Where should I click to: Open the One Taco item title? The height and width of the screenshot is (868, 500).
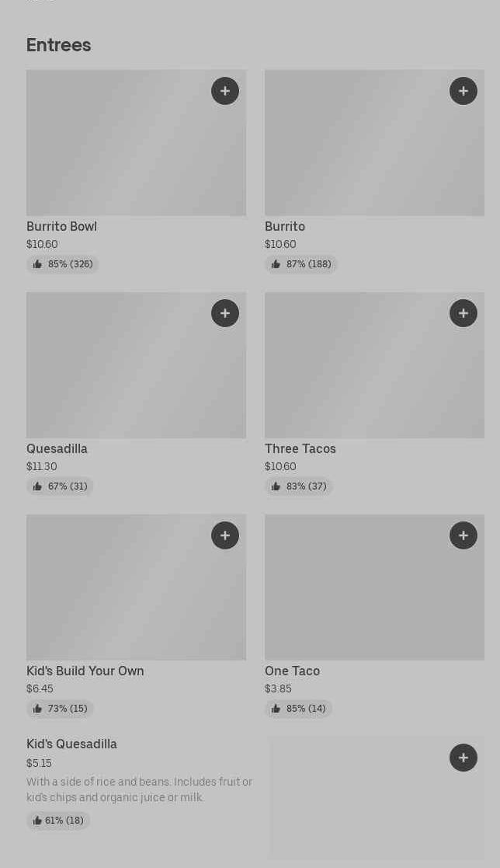292,671
